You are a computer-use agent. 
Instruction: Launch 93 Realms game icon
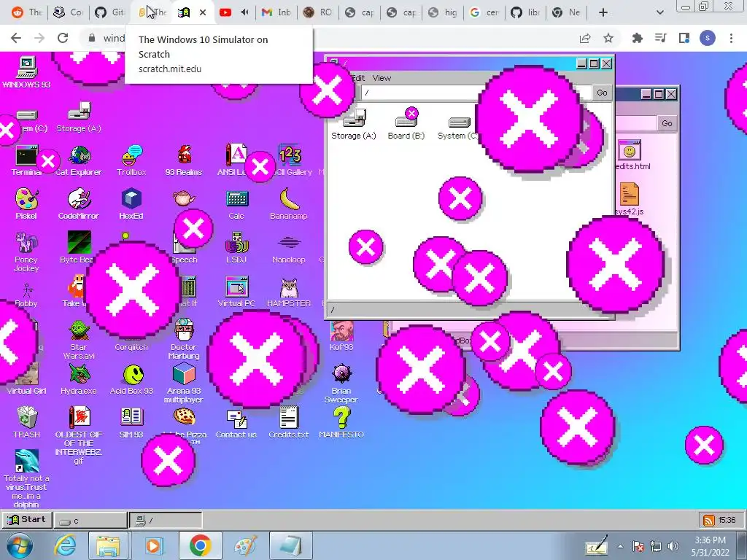tap(183, 161)
